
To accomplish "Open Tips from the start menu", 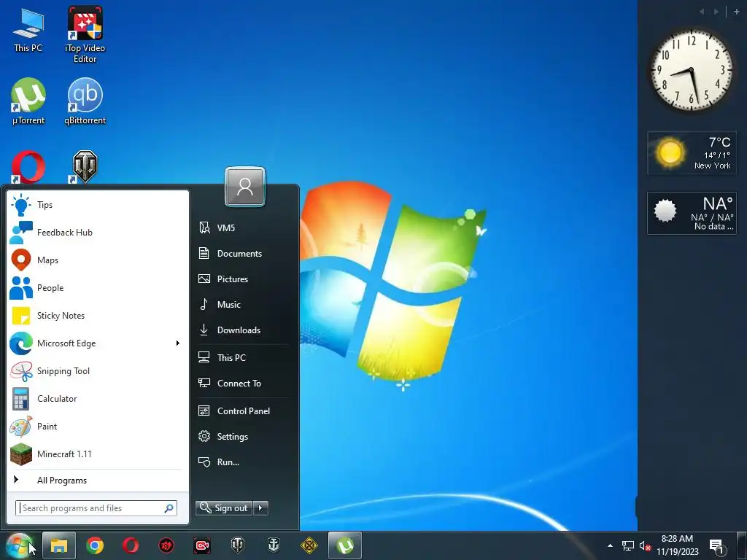I will tap(98, 205).
